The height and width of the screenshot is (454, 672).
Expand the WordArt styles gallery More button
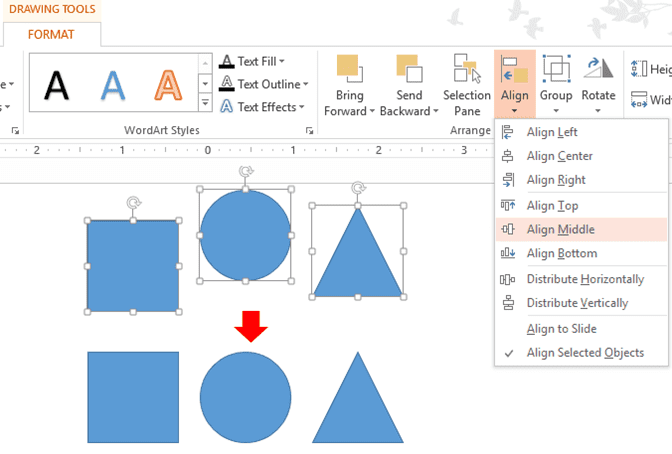(x=205, y=103)
